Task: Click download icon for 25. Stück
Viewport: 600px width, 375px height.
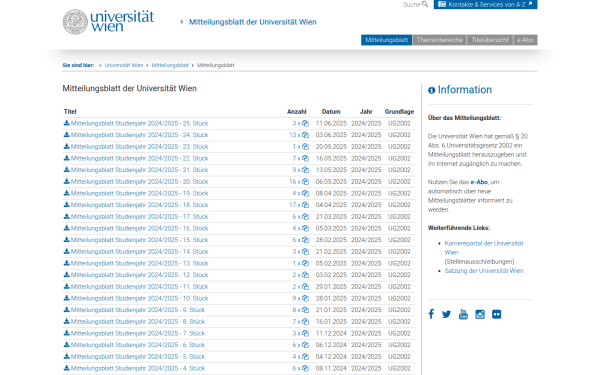Action: pos(67,123)
